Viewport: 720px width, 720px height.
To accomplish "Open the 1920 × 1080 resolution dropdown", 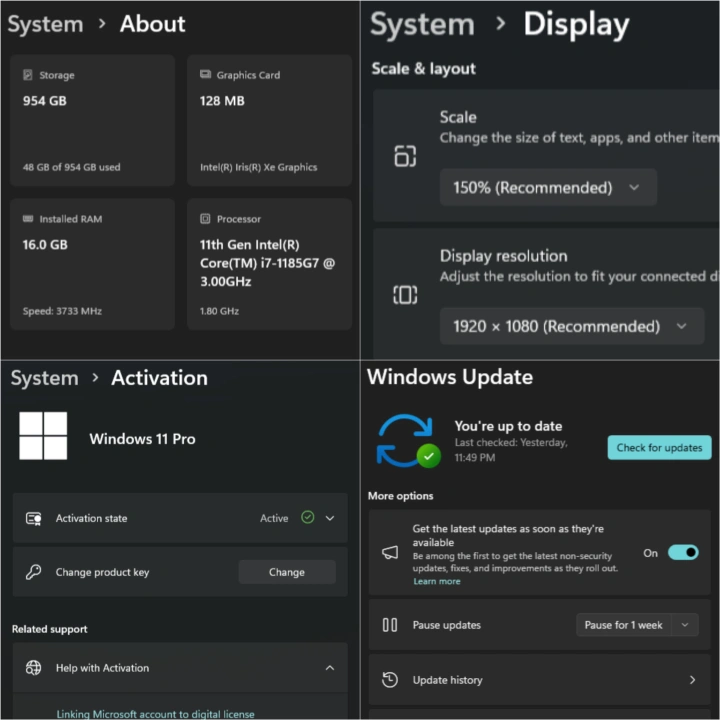I will coord(571,326).
